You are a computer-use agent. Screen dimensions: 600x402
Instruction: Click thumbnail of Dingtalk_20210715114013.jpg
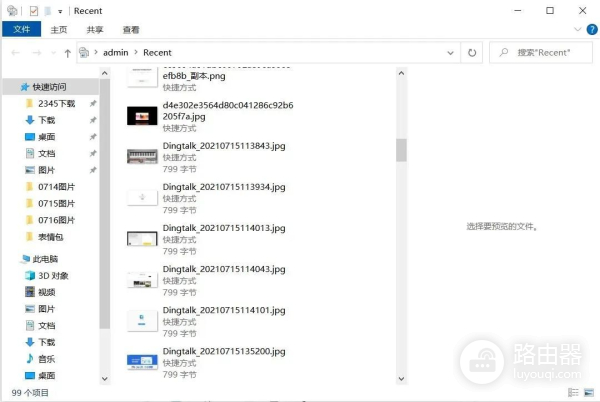click(142, 239)
